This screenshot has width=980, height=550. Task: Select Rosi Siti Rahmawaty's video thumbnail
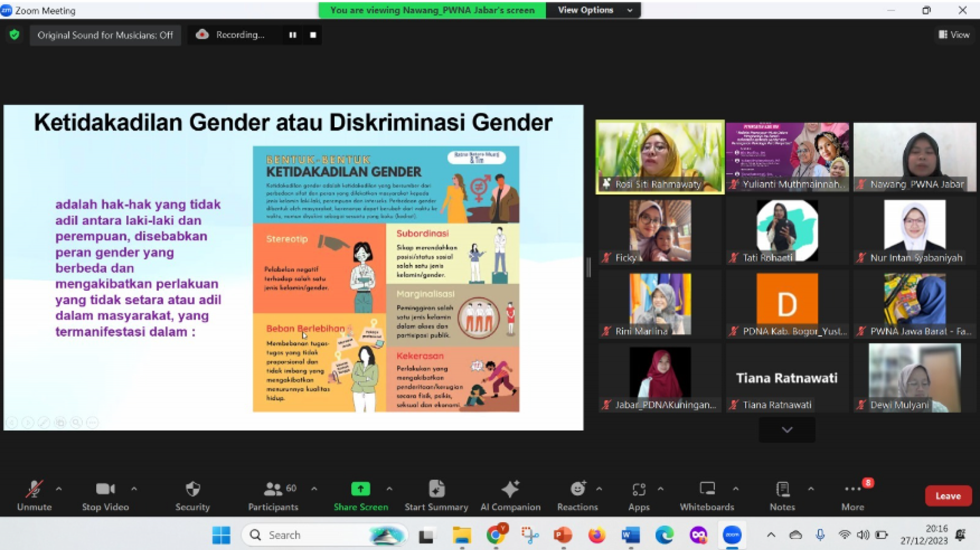659,157
